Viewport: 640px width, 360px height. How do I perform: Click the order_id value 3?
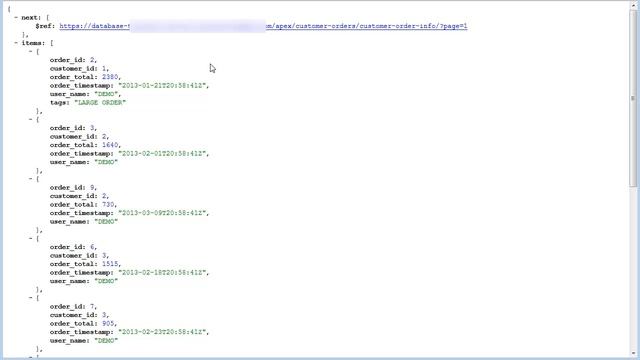(x=92, y=128)
